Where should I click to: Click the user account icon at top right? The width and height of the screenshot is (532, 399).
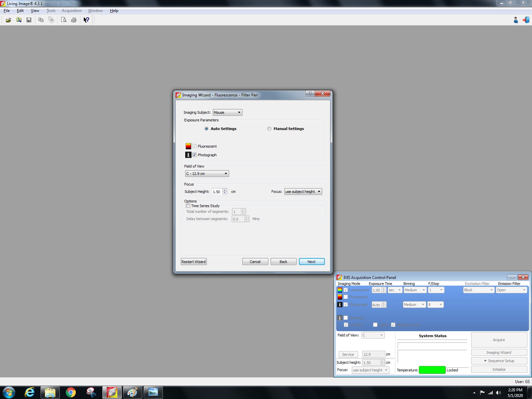(516, 20)
